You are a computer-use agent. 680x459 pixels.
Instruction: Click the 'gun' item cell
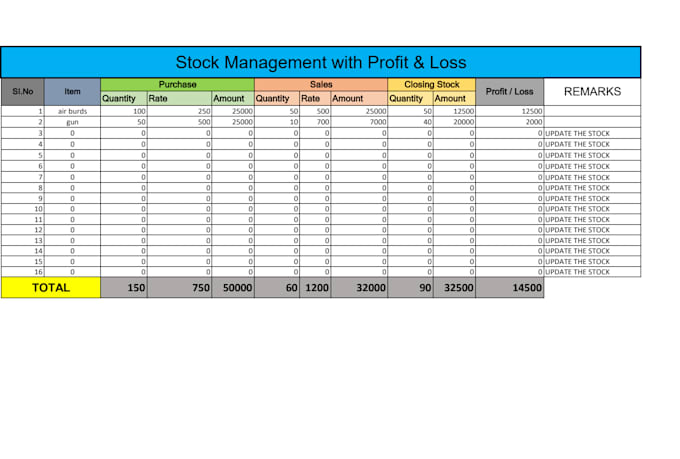[x=72, y=122]
